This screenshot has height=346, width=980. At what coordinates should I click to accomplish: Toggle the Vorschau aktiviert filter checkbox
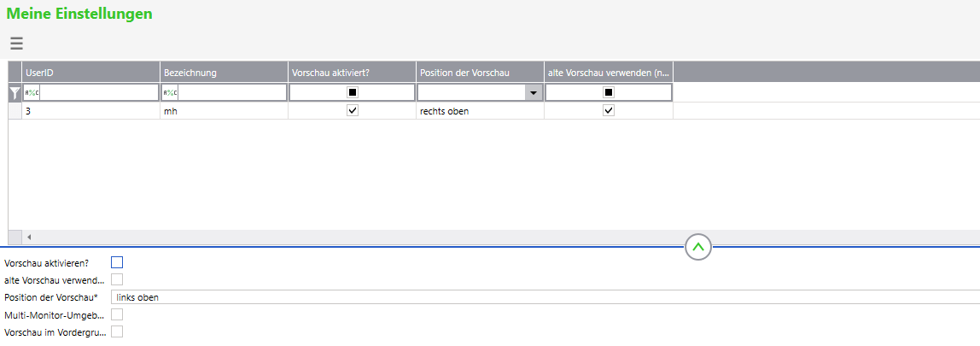(353, 92)
